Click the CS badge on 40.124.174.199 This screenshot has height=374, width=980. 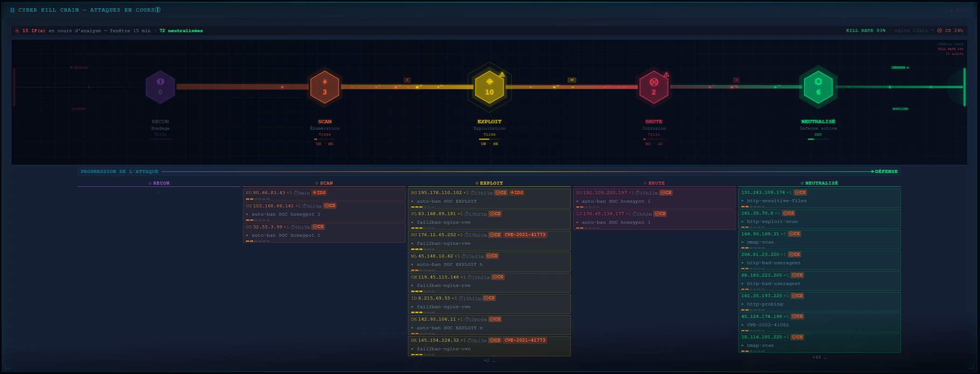coord(797,316)
